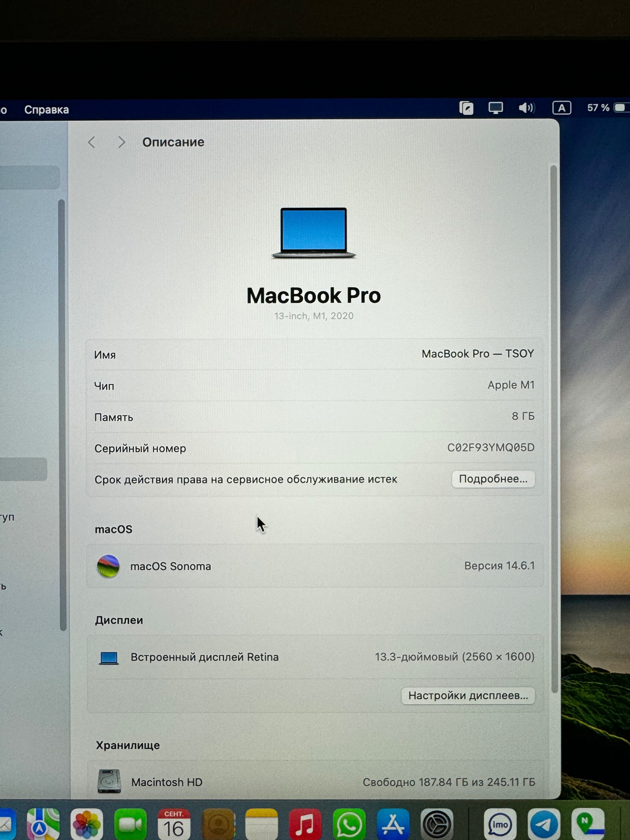Click System Settings icon in the Dock
The image size is (630, 840).
tap(437, 824)
